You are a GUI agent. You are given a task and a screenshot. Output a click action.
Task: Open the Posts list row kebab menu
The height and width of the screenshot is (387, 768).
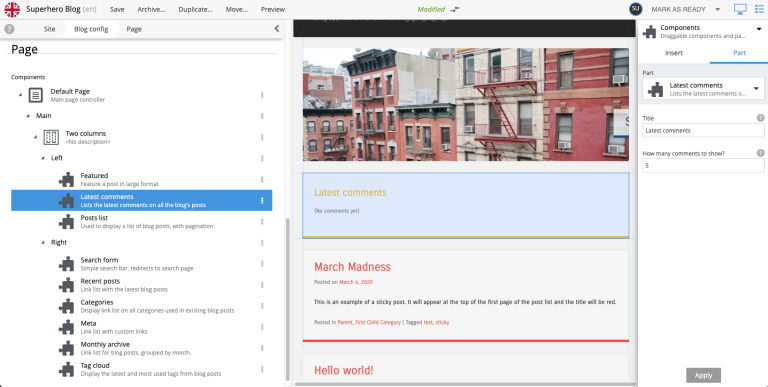262,221
